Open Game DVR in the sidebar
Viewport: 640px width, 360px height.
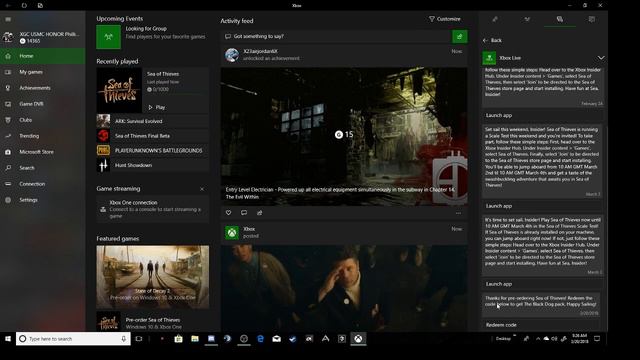pos(42,104)
